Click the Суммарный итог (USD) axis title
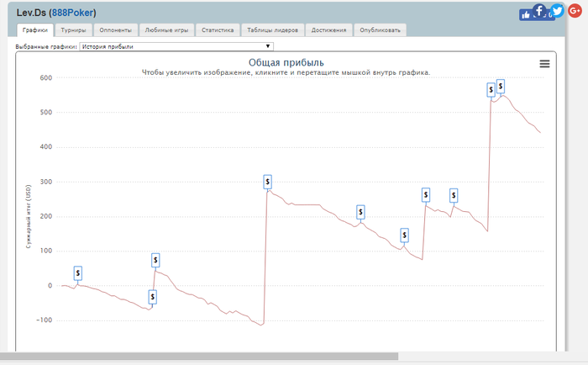 click(x=29, y=217)
